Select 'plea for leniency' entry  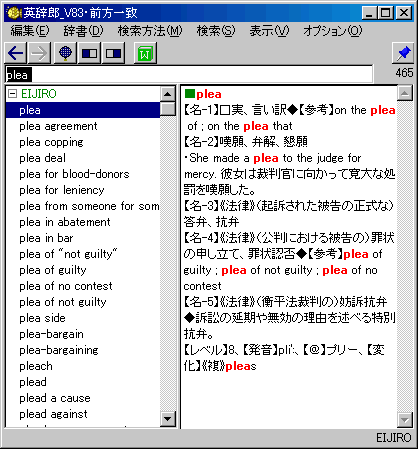point(62,190)
